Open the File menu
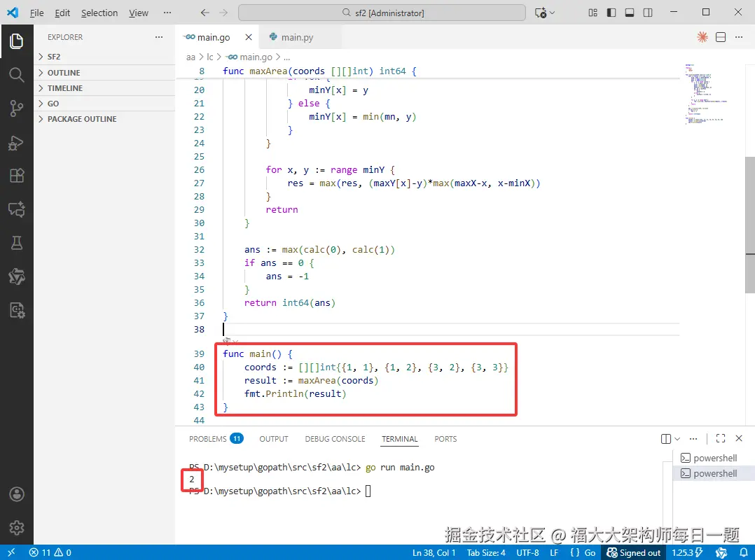This screenshot has height=560, width=755. tap(36, 13)
